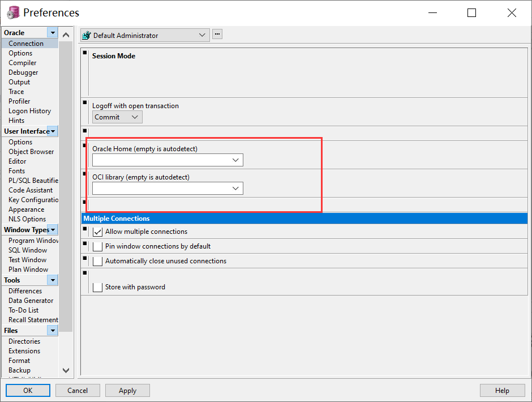Open the ellipsis button beside Default Administrator

[217, 35]
